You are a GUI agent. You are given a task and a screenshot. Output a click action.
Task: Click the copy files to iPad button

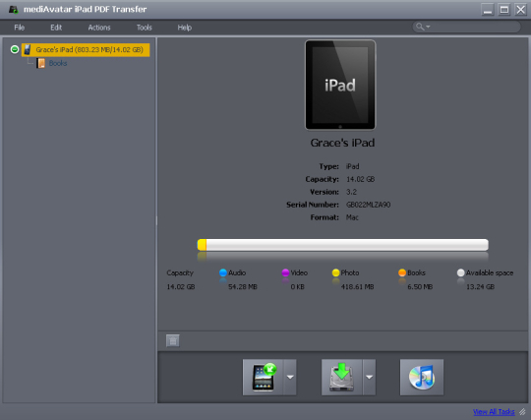point(264,377)
